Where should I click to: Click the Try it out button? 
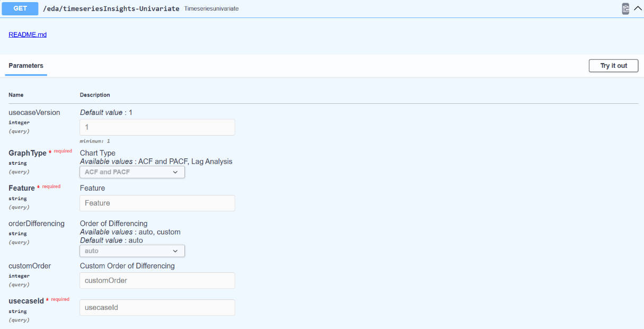(x=613, y=66)
